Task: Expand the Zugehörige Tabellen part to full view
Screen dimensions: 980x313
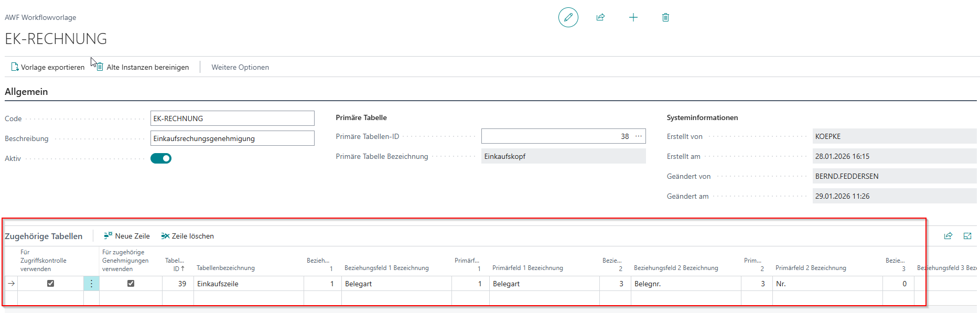Action: pyautogui.click(x=967, y=236)
